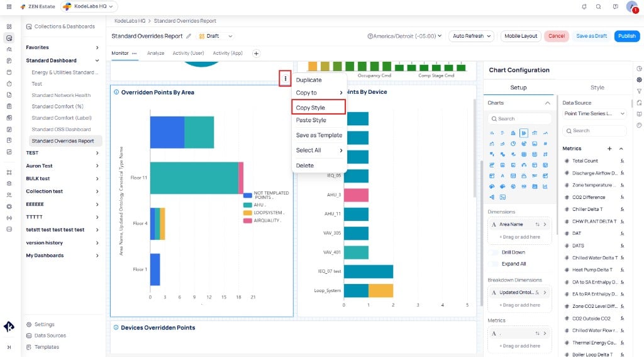Click the Cancel button
Screen dimensions: 644x357
557,36
